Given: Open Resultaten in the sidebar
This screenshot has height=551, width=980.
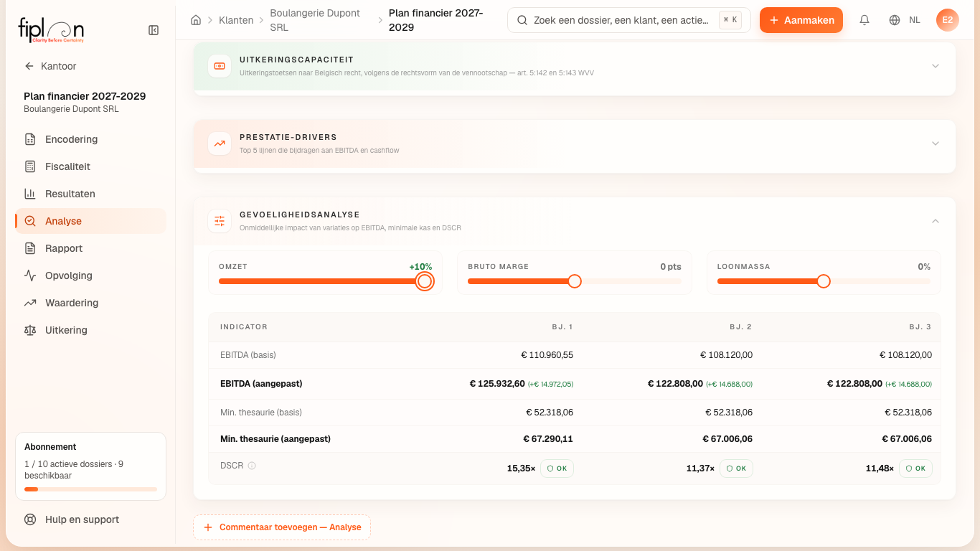Looking at the screenshot, I should pyautogui.click(x=90, y=194).
